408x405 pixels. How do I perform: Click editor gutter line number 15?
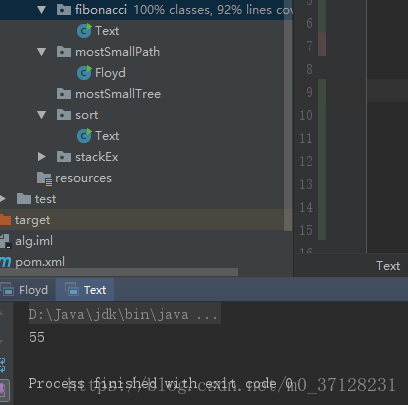tap(306, 230)
